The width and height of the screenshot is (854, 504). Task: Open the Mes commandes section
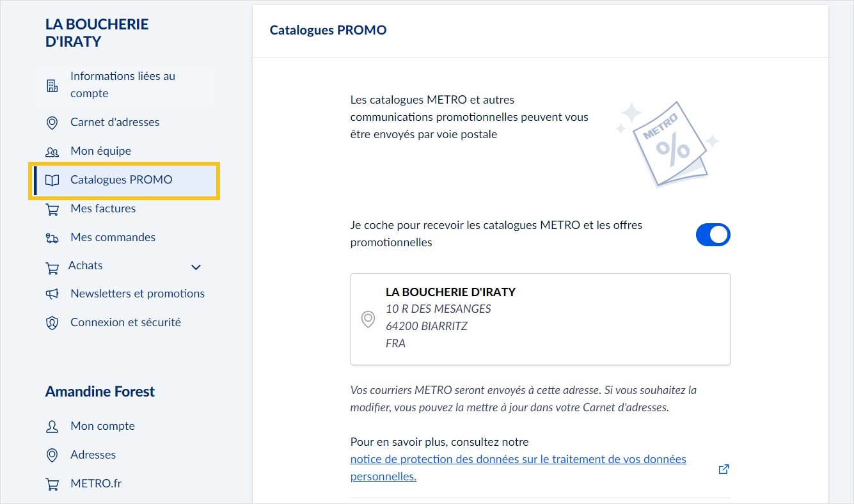pos(113,237)
